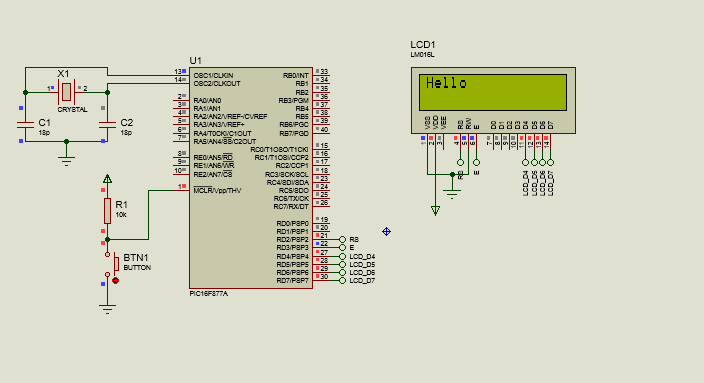Click the power arrow above R1
Image resolution: width=704 pixels, height=383 pixels.
[107, 179]
